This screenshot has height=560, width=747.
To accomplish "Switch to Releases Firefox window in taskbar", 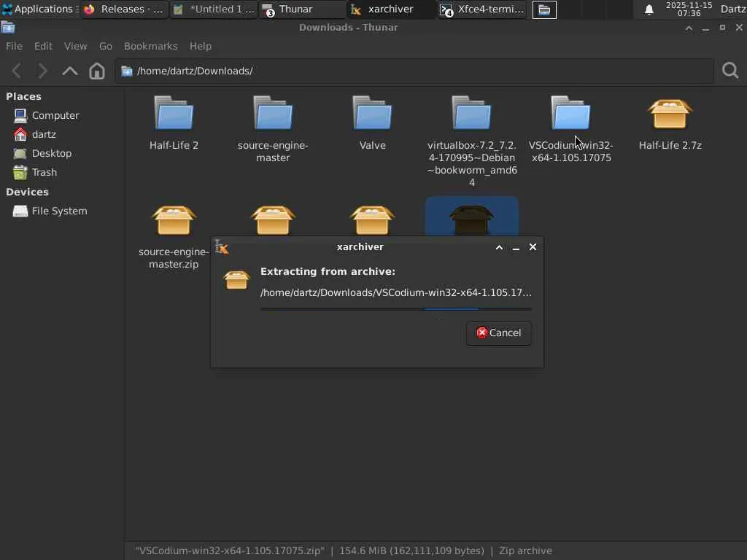I will (124, 9).
